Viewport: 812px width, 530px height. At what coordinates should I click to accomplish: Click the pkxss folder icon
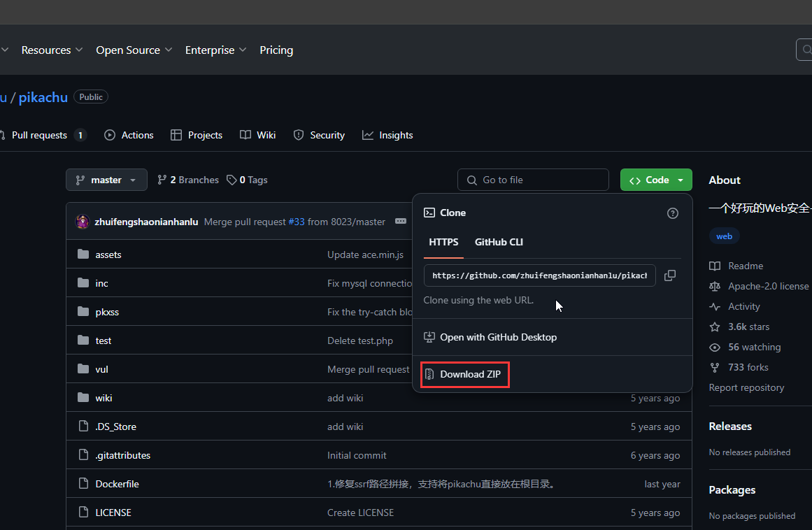point(83,312)
